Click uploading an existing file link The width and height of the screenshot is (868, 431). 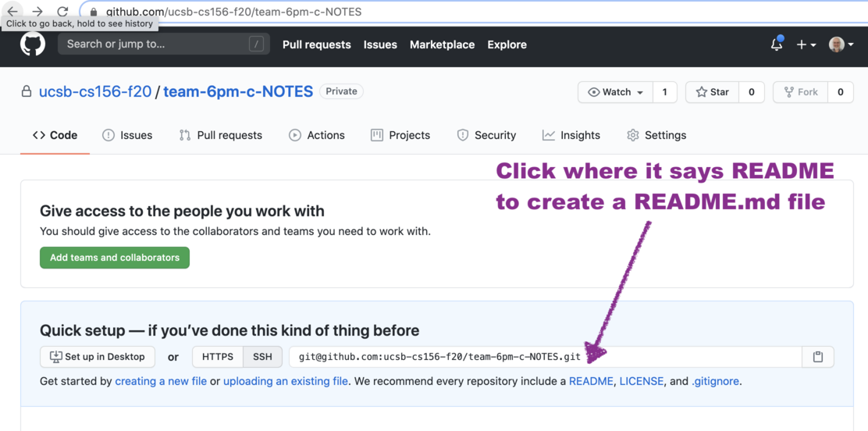286,381
